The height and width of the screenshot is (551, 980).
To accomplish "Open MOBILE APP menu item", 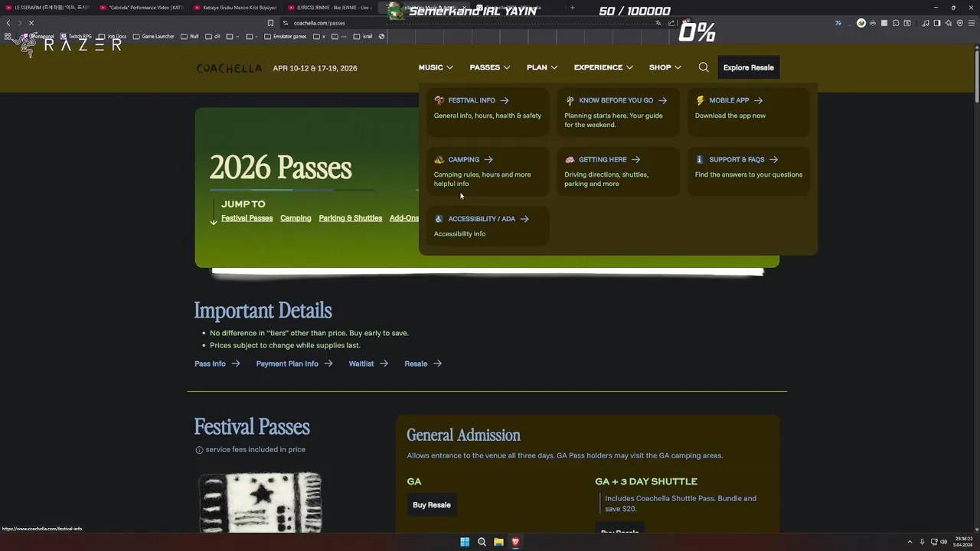I will click(748, 112).
